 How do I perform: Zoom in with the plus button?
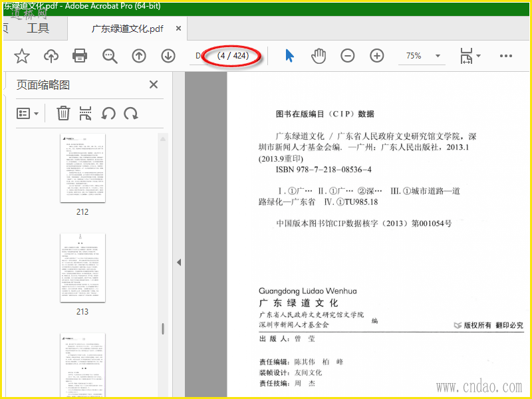[x=376, y=56]
